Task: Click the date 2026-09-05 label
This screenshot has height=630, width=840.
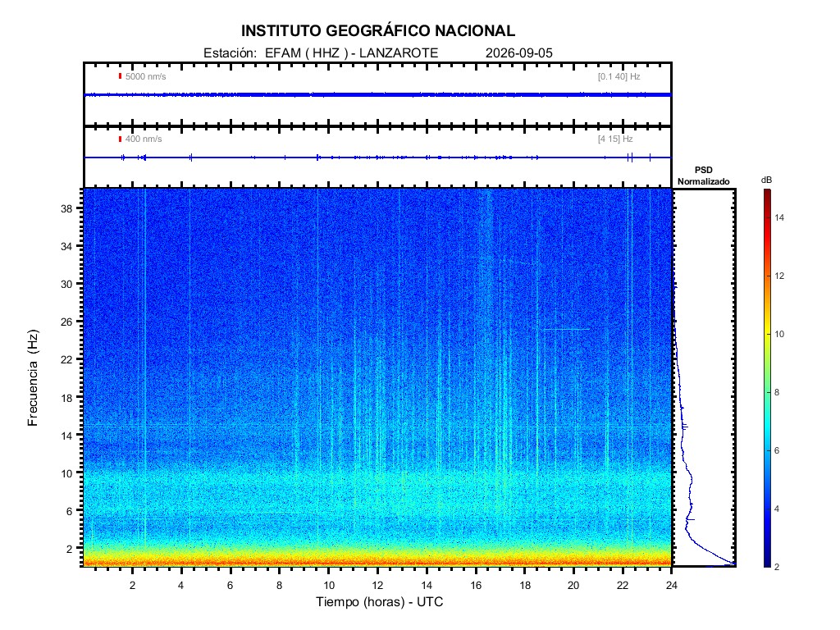Action: click(x=518, y=53)
